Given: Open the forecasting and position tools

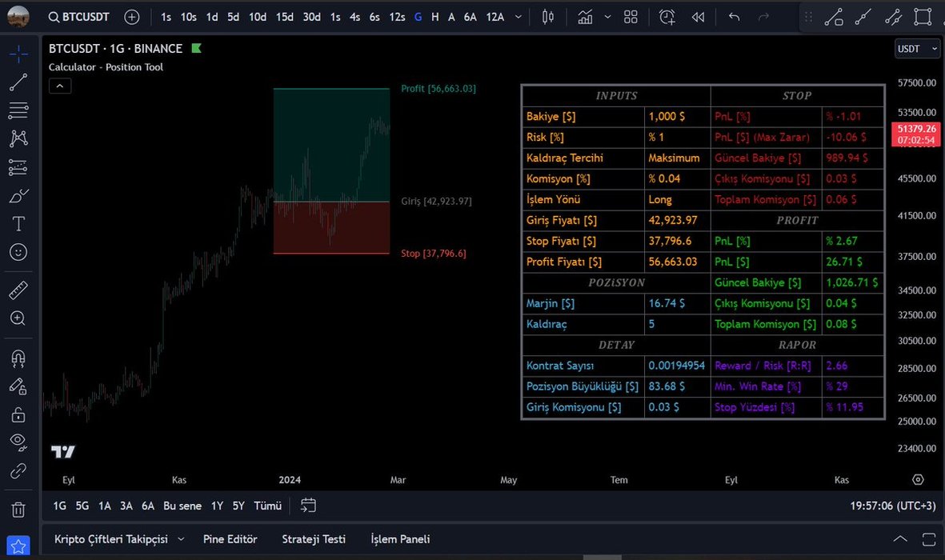Looking at the screenshot, I should 18,167.
